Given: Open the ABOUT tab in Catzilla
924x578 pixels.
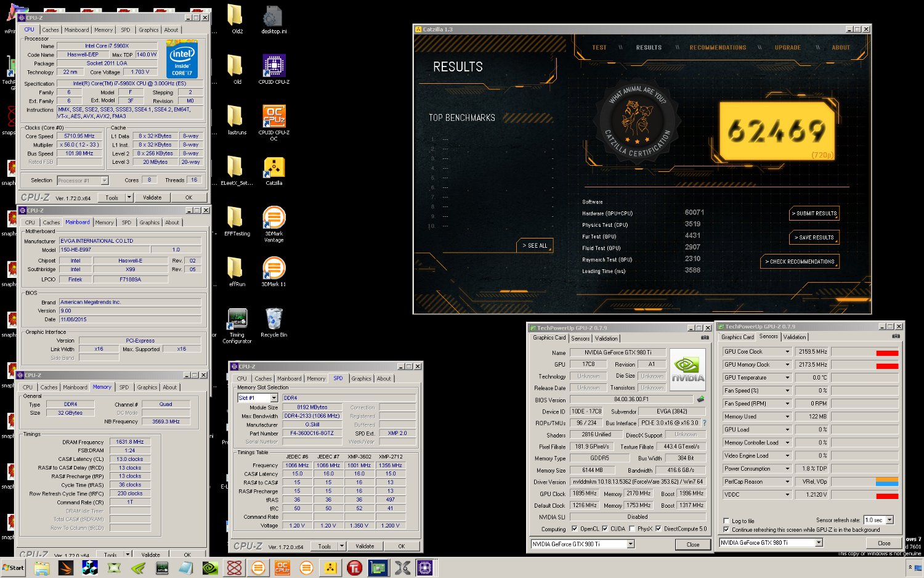Looking at the screenshot, I should coord(841,47).
